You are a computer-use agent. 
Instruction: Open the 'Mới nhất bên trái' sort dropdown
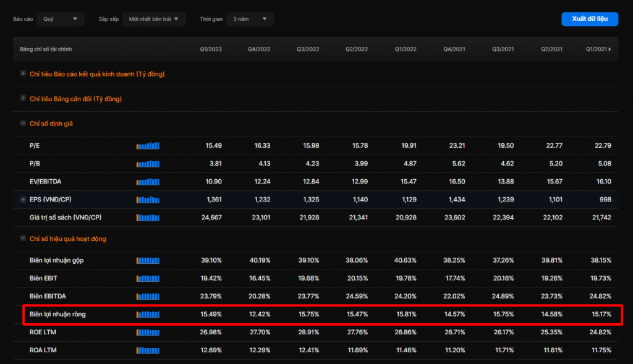point(153,19)
